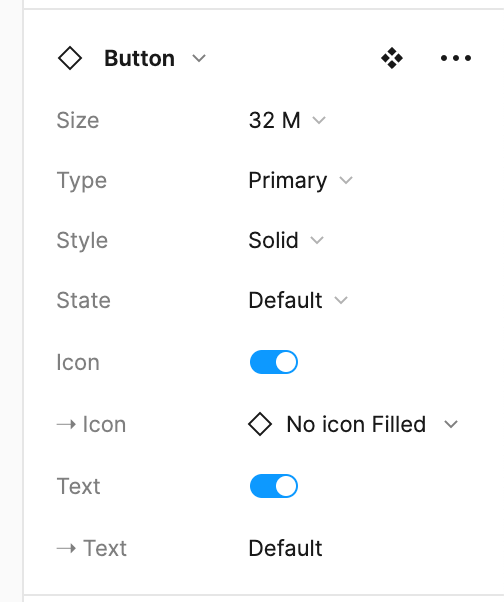Screen dimensions: 504x602
Task: Click the Type property label
Action: [82, 181]
